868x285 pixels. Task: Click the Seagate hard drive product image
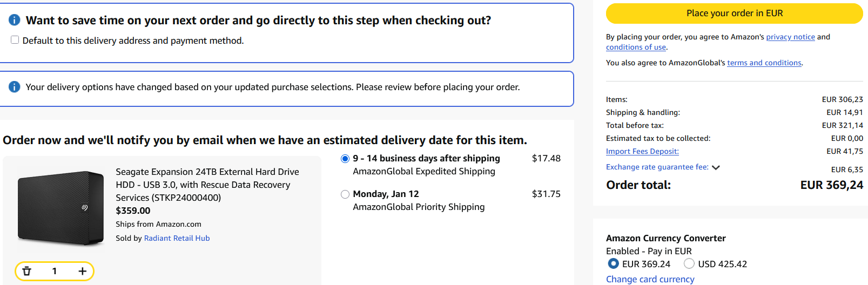[60, 208]
